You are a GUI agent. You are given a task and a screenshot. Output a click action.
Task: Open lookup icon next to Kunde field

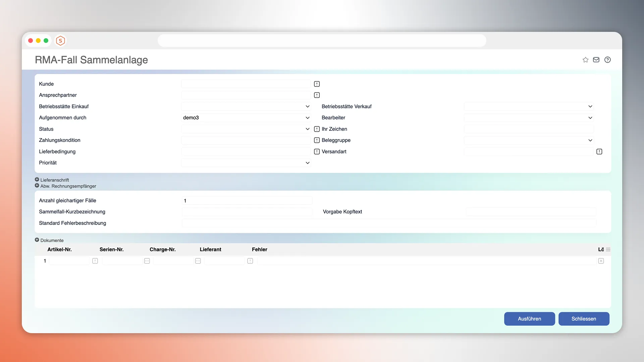click(317, 84)
